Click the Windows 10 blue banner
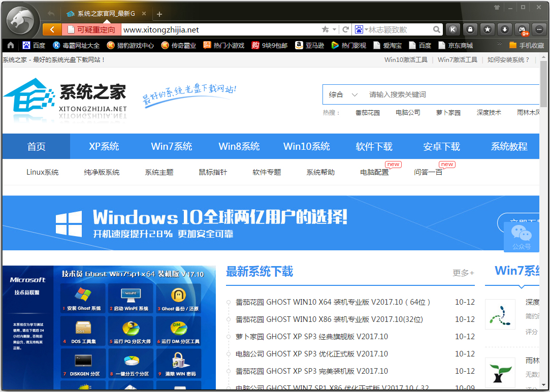Screen dimensions: 550x392 271,223
